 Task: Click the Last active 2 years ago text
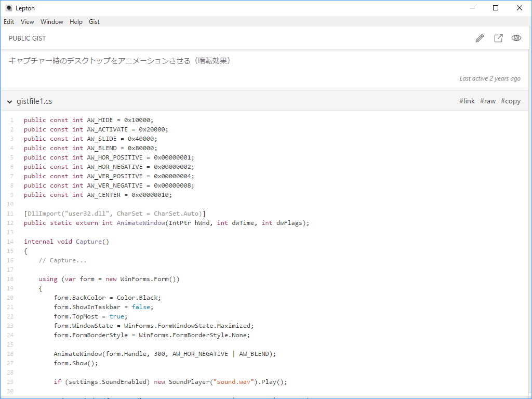pos(490,78)
